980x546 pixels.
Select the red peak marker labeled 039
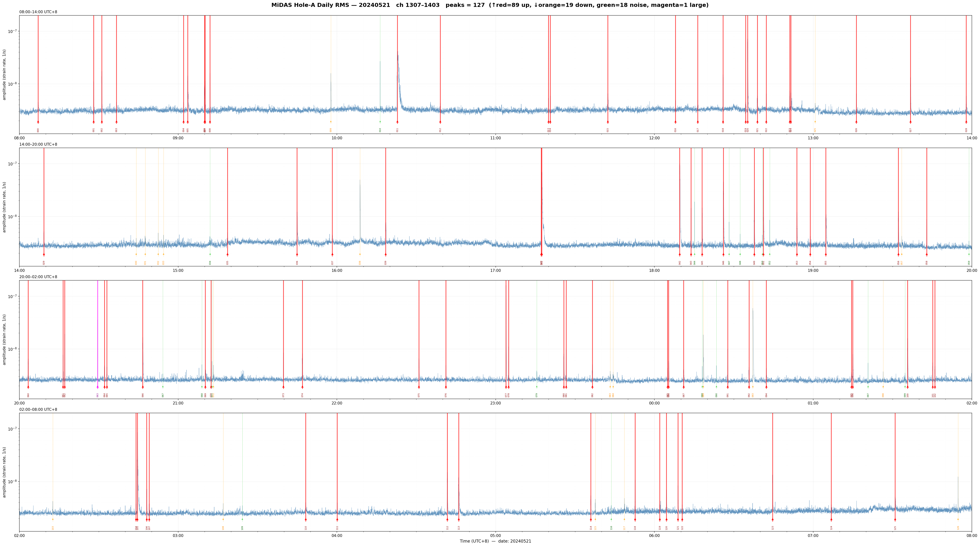385,254
